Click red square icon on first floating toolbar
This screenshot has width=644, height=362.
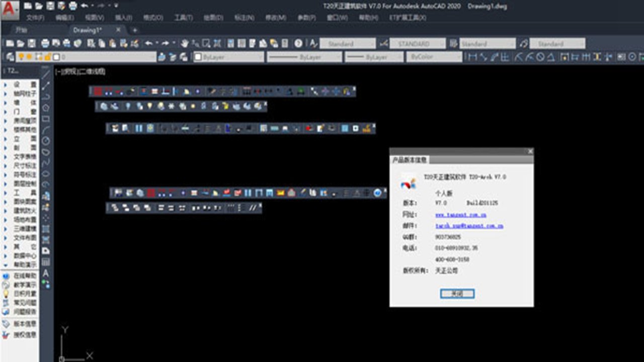click(98, 92)
